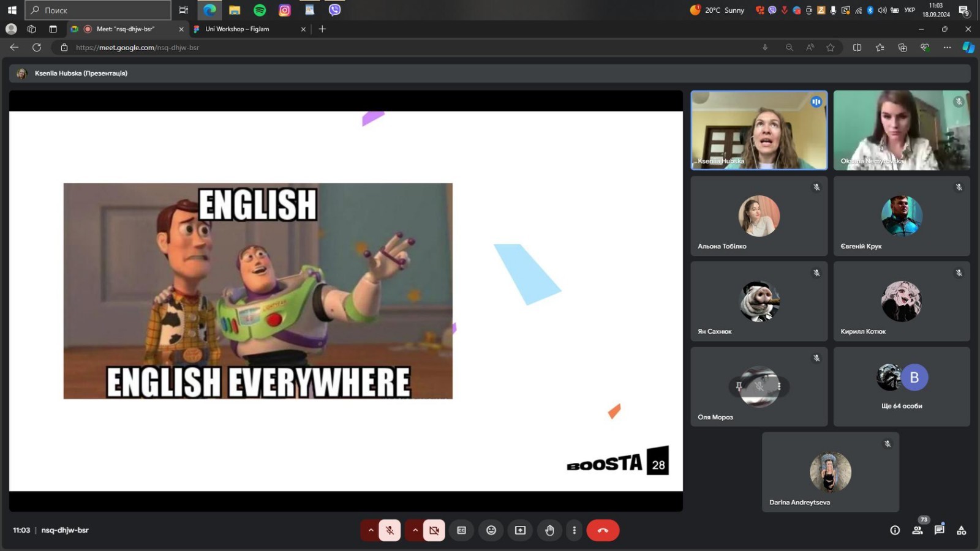The height and width of the screenshot is (551, 980).
Task: Select Oksana Nemyrovska video tile
Action: pyautogui.click(x=902, y=130)
